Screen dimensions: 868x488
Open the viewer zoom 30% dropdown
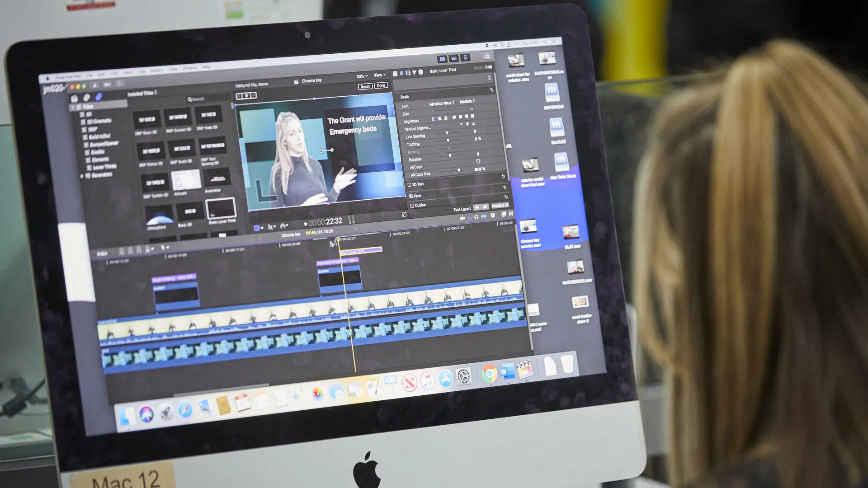[x=362, y=76]
